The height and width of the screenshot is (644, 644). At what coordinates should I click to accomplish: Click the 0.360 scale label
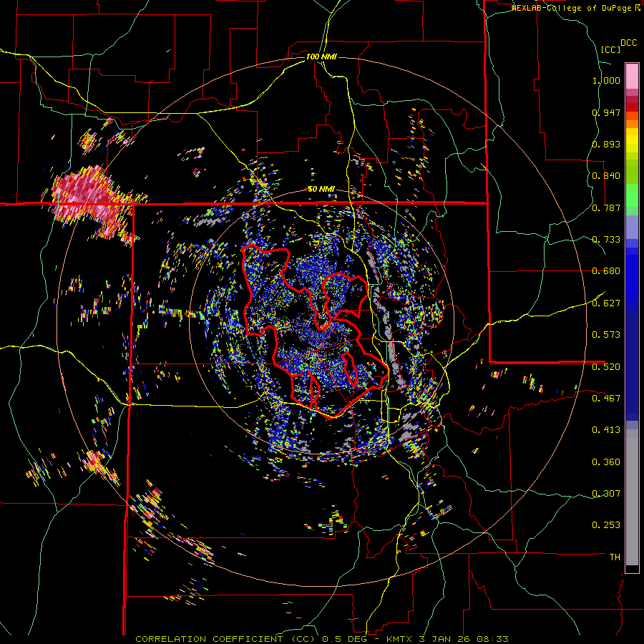coord(606,462)
